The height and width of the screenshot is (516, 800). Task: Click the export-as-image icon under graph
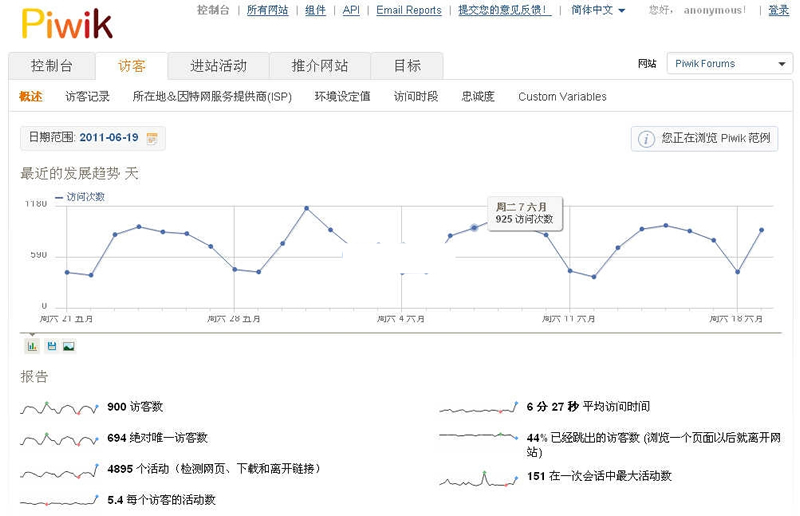click(68, 346)
